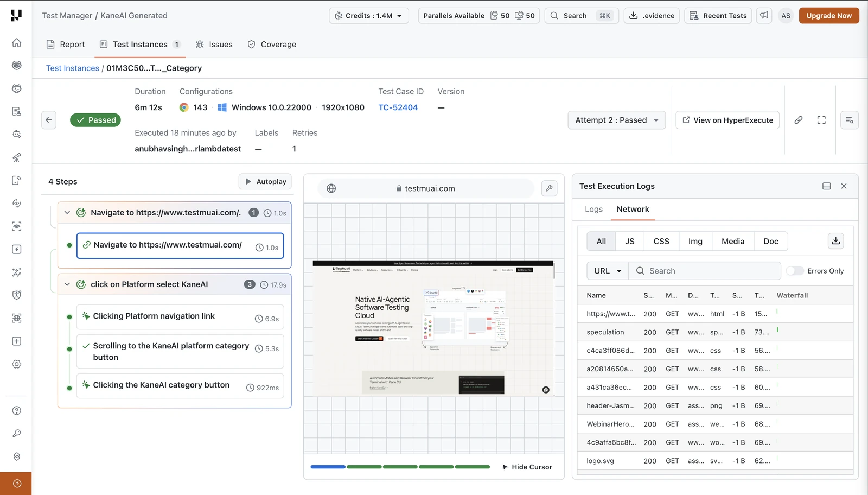This screenshot has width=868, height=495.
Task: Click the Hide Cursor button
Action: (x=527, y=467)
